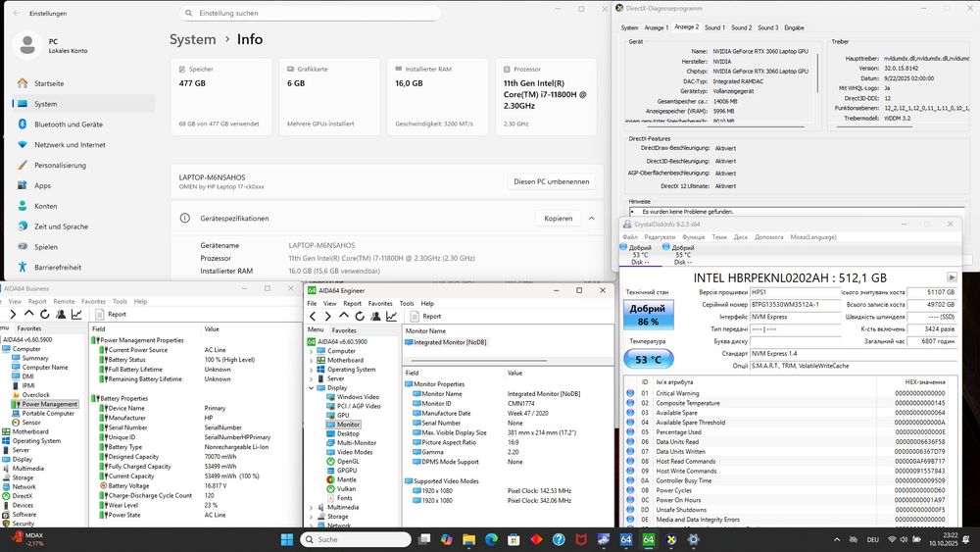Select Sensor in AIDA64 Business tree
The width and height of the screenshot is (980, 552).
coord(31,423)
